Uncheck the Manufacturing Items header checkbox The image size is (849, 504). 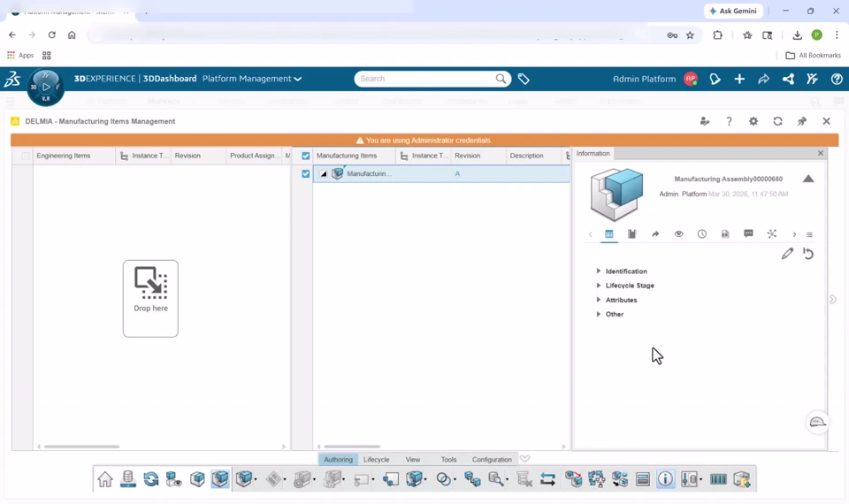(x=305, y=156)
